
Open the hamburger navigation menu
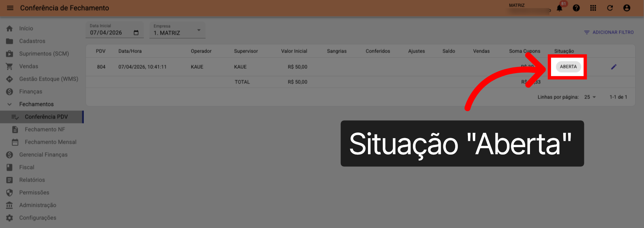tap(10, 8)
